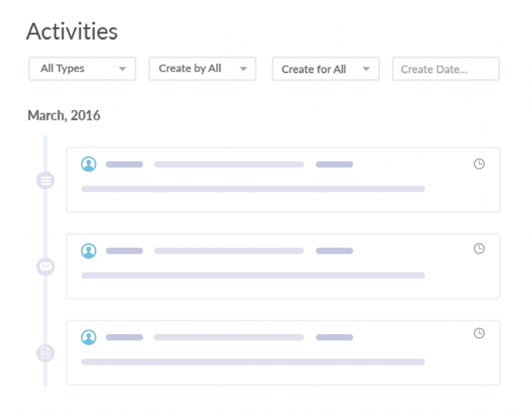Select the document marker on the timeline
The width and height of the screenshot is (532, 411).
(46, 353)
